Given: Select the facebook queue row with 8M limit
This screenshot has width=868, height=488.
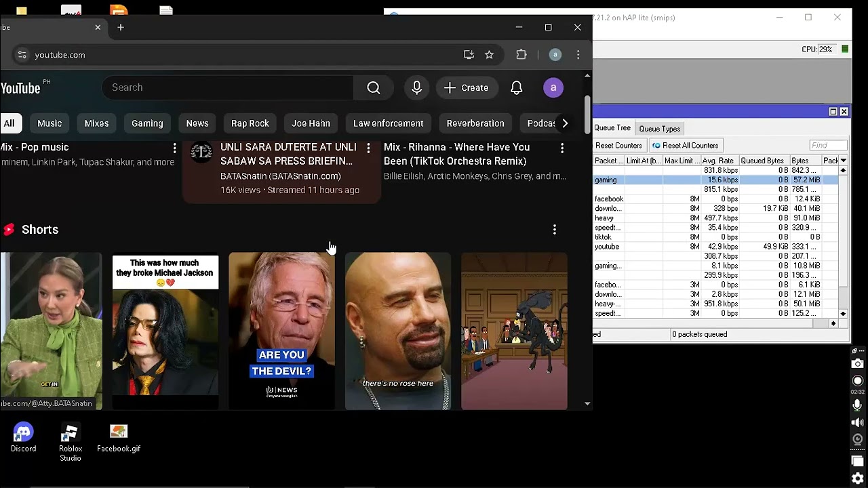Looking at the screenshot, I should pyautogui.click(x=715, y=199).
